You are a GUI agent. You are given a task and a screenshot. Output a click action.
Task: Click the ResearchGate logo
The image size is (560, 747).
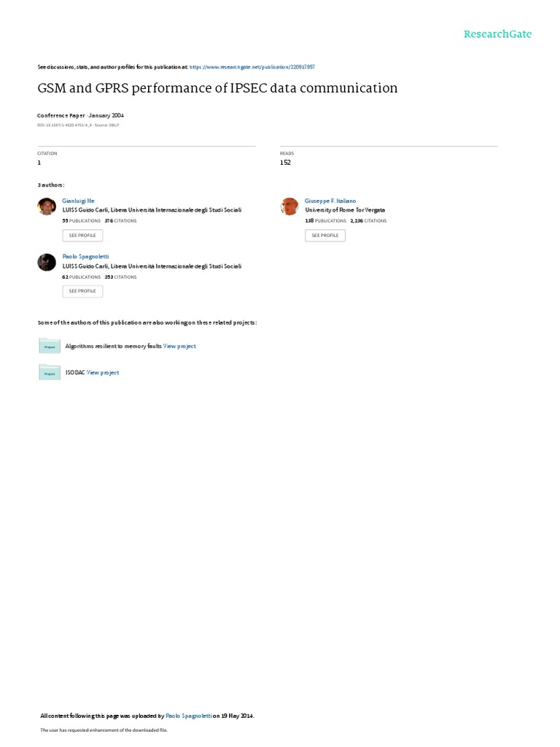pyautogui.click(x=497, y=34)
